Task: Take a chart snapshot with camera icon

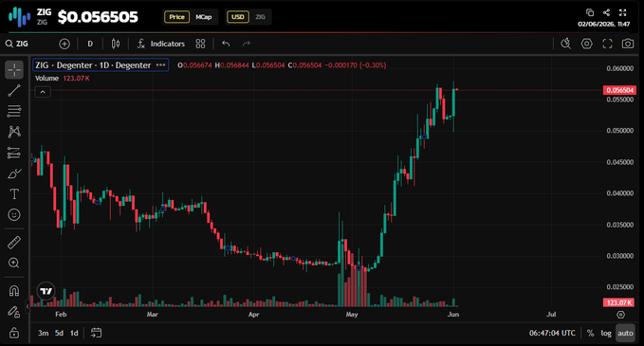Action: click(x=628, y=44)
